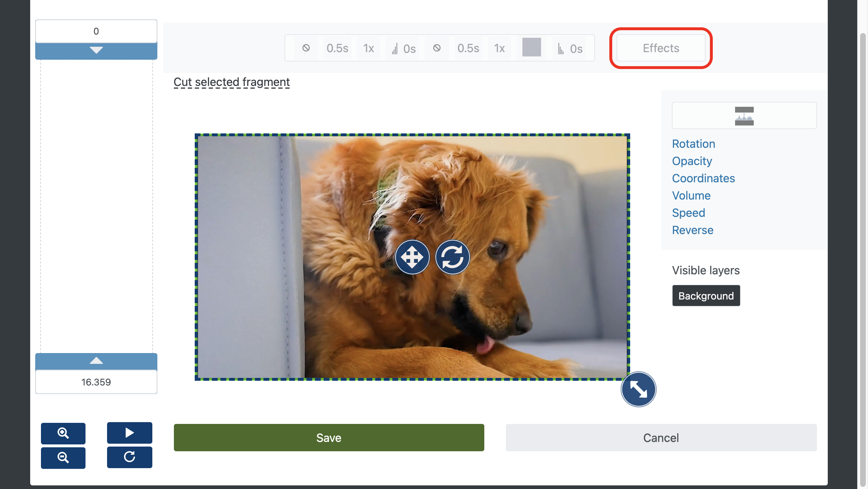
Task: Click the zoom out magnifier button
Action: click(63, 458)
